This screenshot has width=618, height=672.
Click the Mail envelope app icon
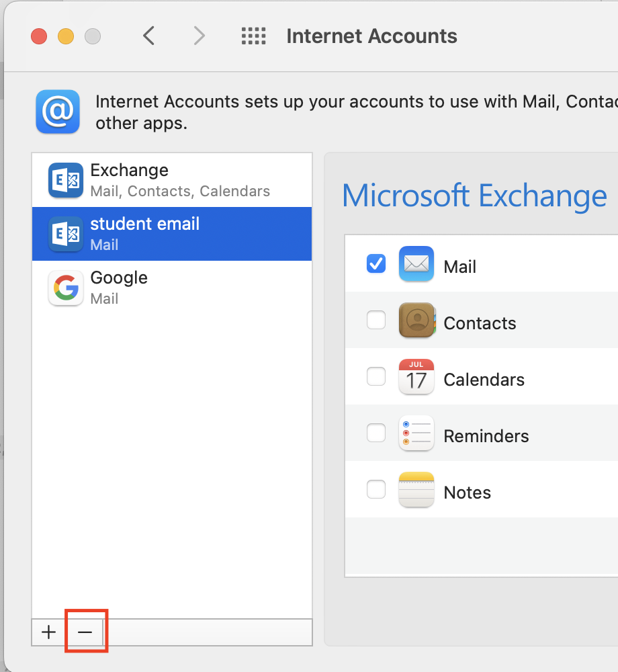(416, 264)
